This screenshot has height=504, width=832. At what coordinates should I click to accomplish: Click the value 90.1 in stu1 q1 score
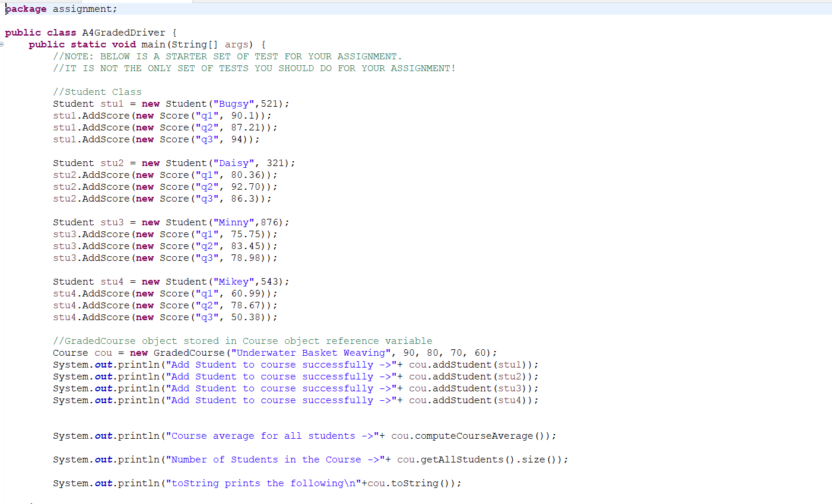point(243,116)
